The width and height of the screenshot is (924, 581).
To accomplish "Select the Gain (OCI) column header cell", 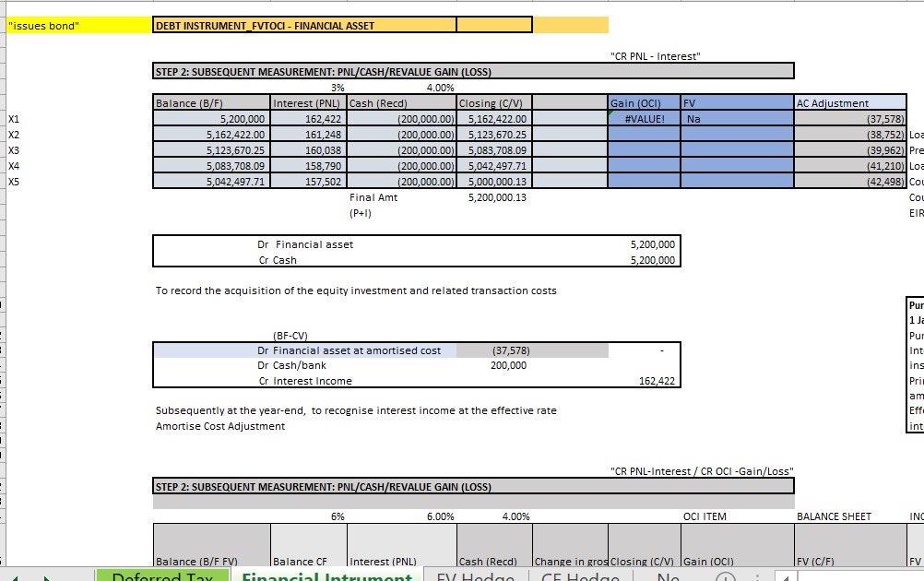I will [643, 102].
